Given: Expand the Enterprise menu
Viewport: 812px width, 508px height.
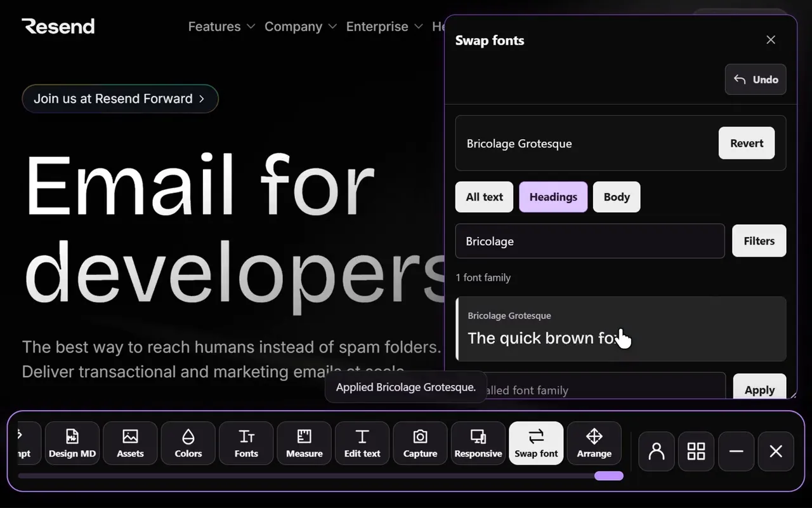Looking at the screenshot, I should pyautogui.click(x=384, y=27).
